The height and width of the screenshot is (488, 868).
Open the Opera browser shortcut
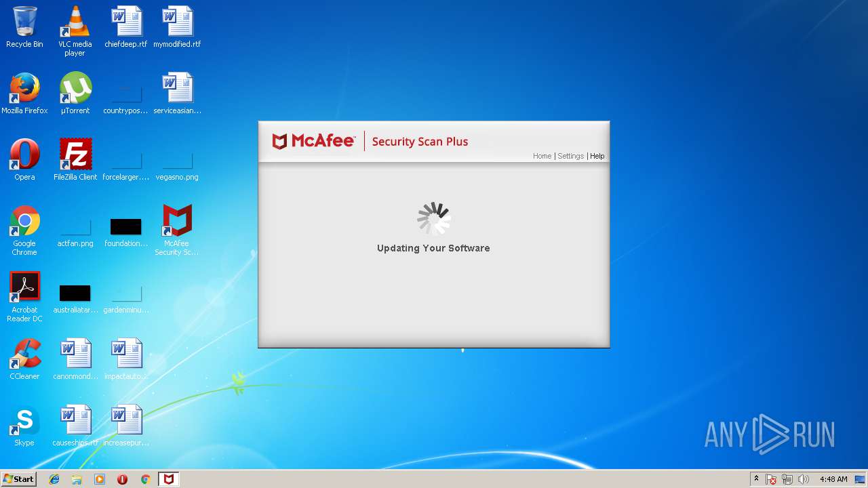[24, 160]
